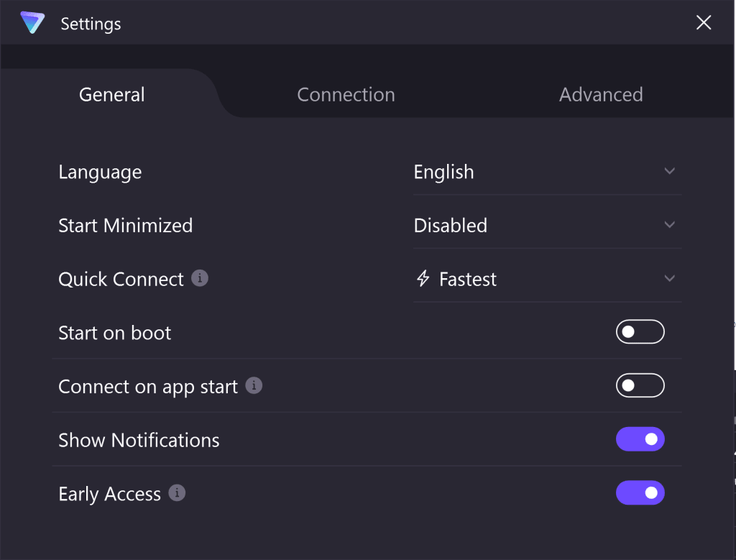Viewport: 736px width, 560px height.
Task: Click the Disabled value under Start Minimized
Action: tap(451, 225)
